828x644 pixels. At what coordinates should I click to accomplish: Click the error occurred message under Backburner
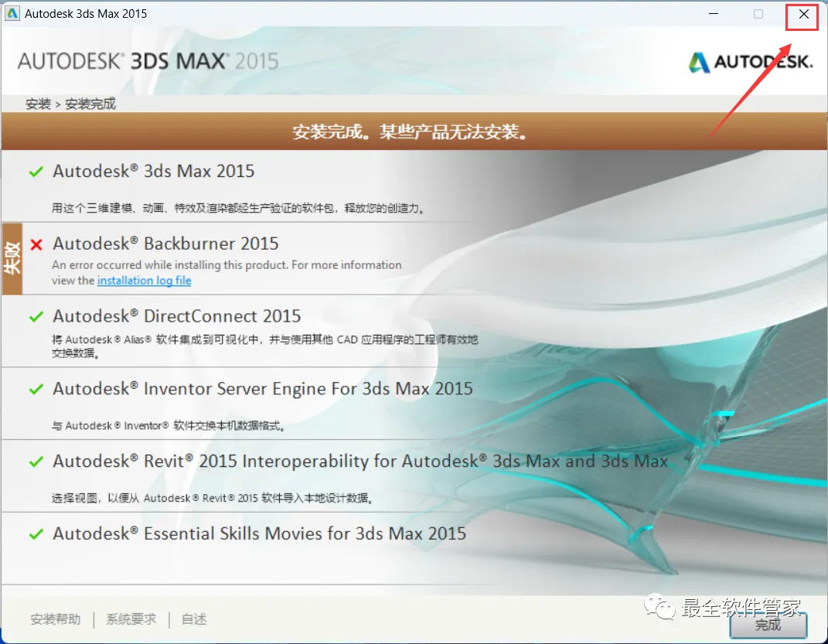(227, 272)
